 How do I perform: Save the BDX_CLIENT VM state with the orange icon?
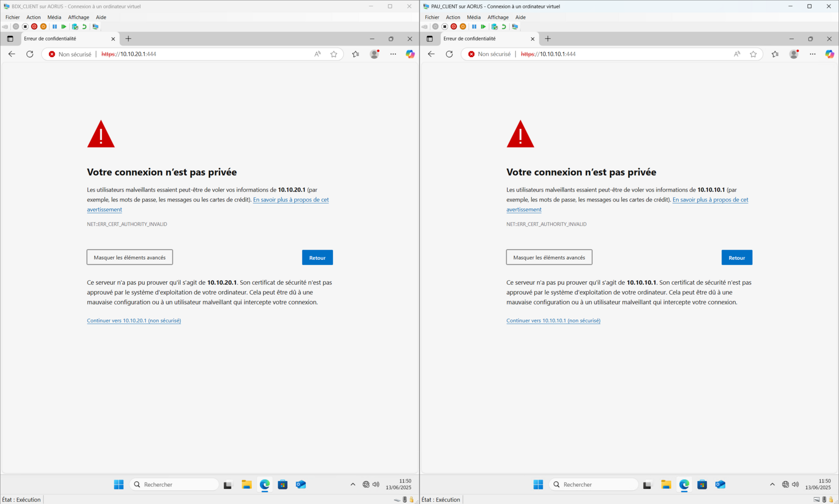click(44, 27)
